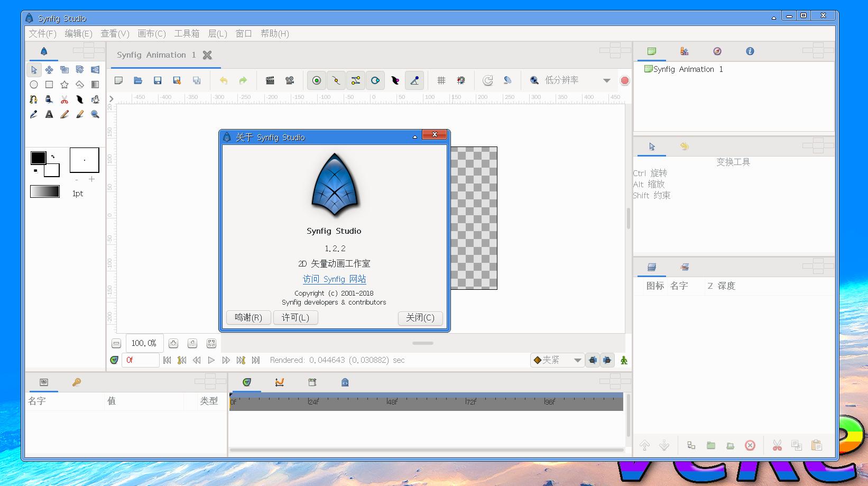This screenshot has width=868, height=486.
Task: Pick the Text tool in toolbox
Action: [49, 114]
